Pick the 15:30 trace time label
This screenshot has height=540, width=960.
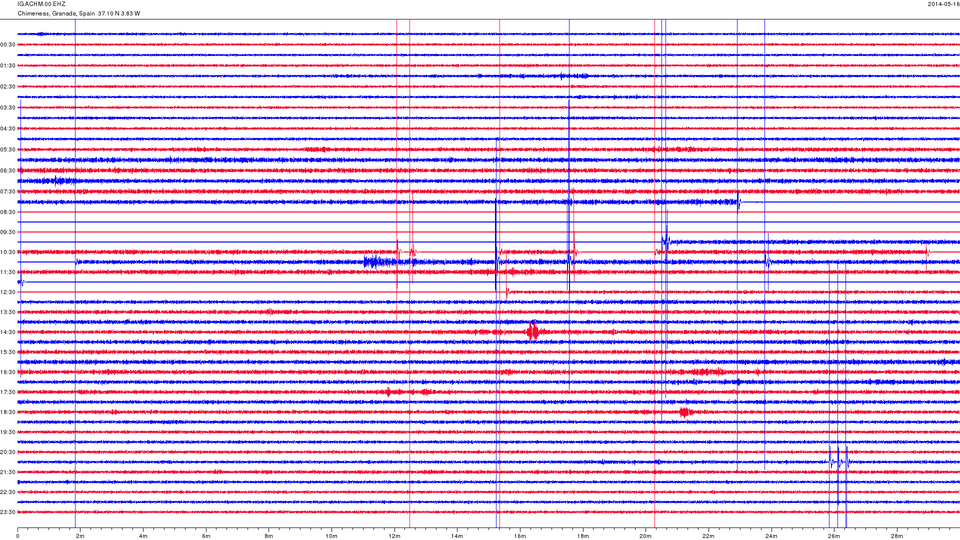(x=8, y=352)
